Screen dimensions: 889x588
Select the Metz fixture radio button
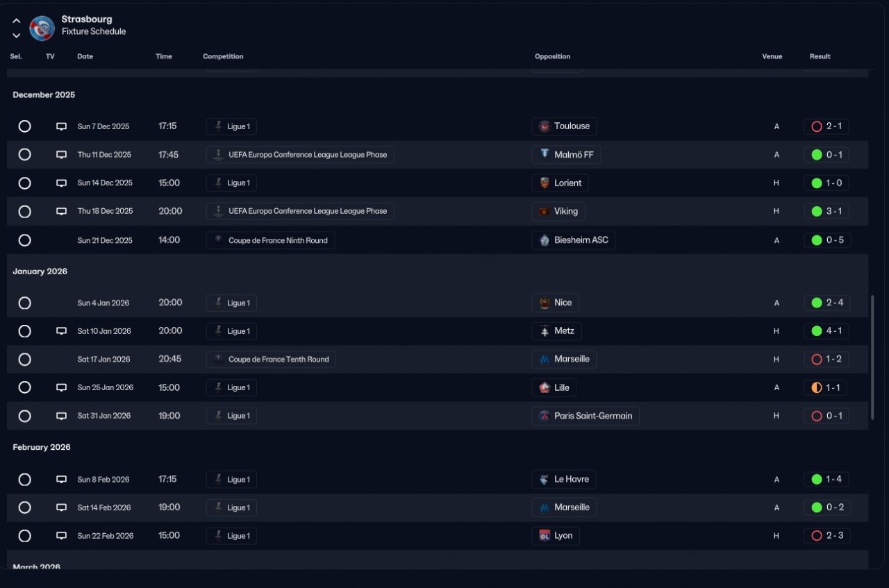click(x=25, y=331)
